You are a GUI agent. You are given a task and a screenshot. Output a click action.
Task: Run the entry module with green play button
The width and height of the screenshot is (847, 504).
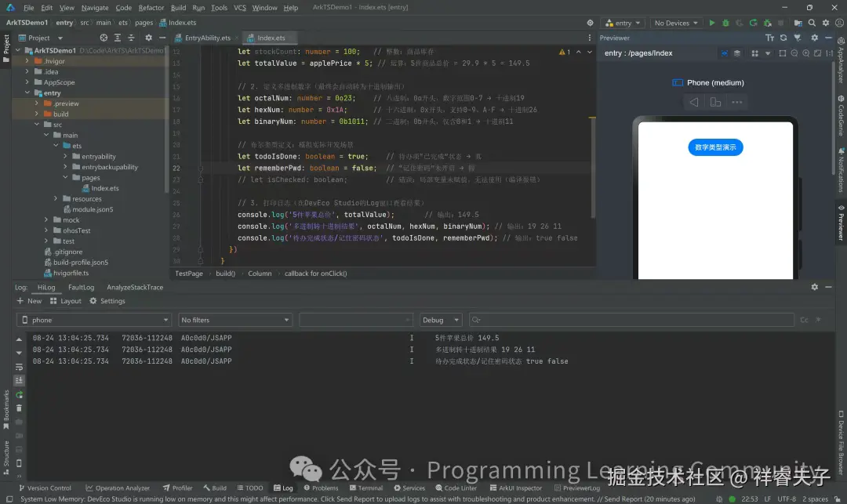712,23
